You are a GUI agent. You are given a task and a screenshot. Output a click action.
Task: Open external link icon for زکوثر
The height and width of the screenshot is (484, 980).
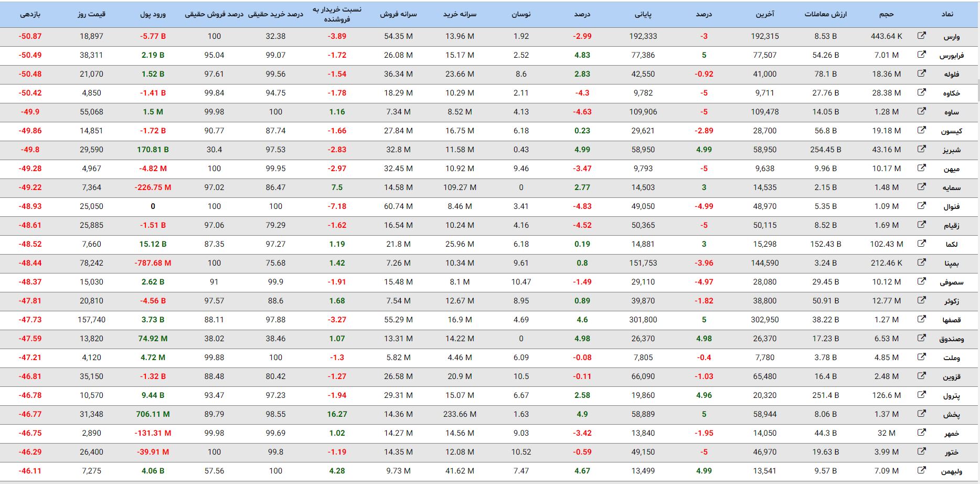922,300
